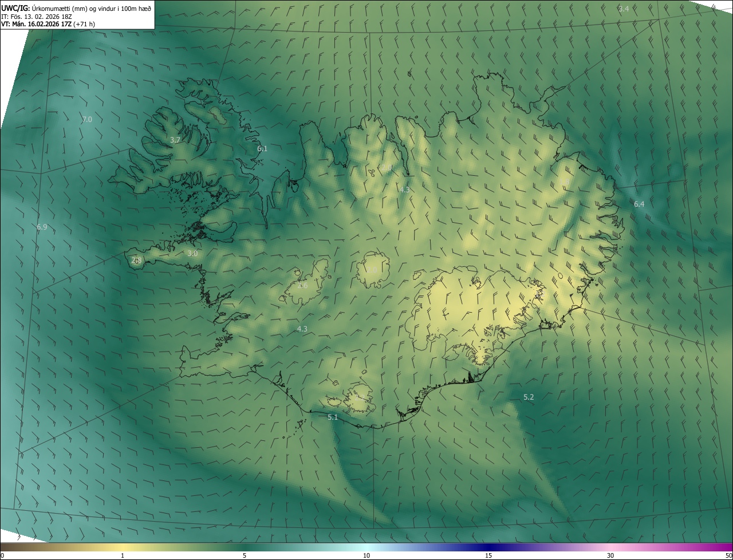Click the 6.4 value label off the east coast
Image resolution: width=733 pixels, height=560 pixels.
[639, 204]
